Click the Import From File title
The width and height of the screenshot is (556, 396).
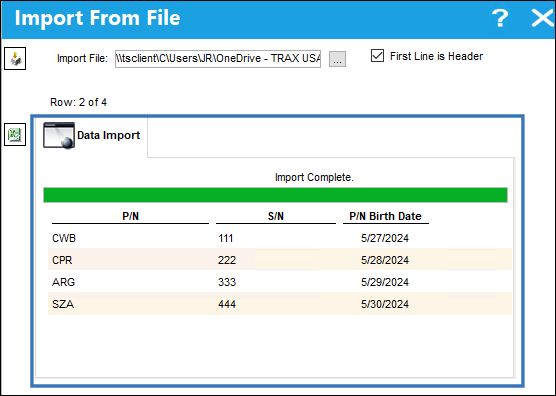point(98,18)
